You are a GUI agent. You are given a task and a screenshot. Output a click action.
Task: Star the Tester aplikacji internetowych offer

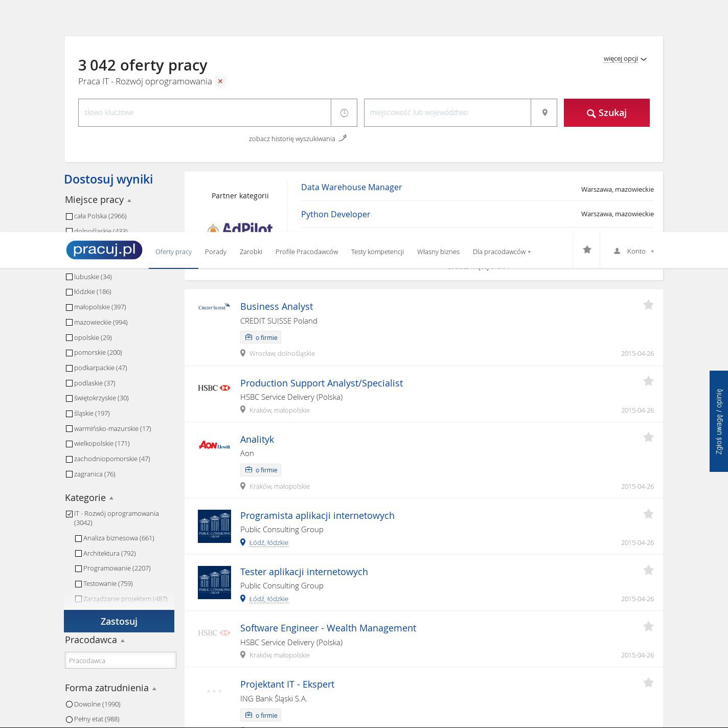[x=648, y=571]
